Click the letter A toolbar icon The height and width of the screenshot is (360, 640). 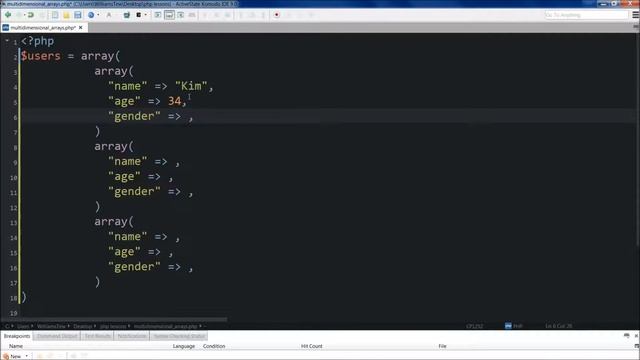tap(109, 15)
